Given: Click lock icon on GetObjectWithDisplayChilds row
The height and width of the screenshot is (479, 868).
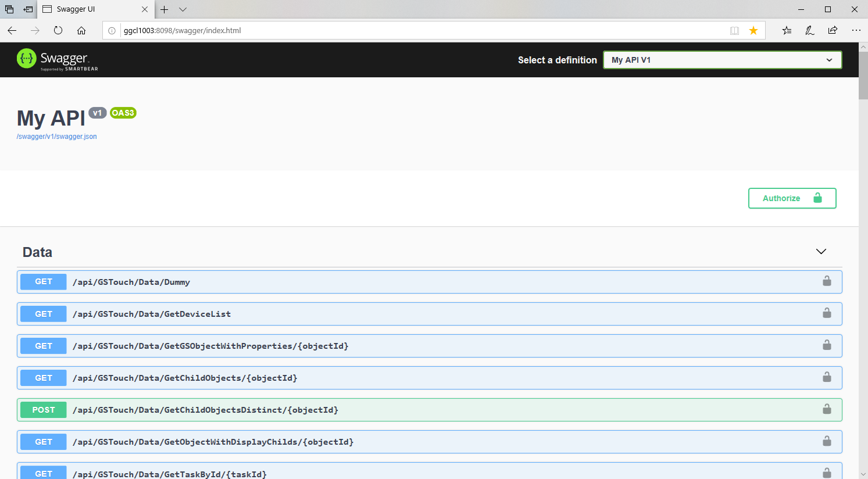Looking at the screenshot, I should pos(827,441).
